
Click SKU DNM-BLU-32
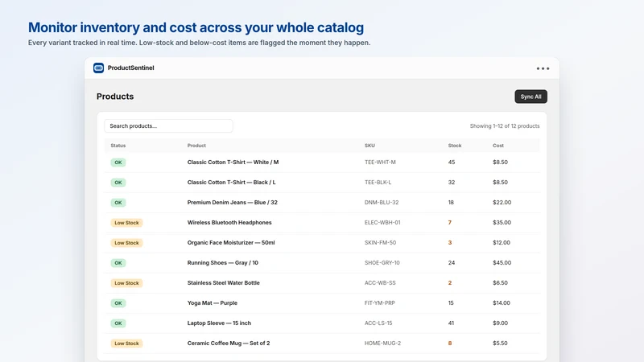(382, 203)
